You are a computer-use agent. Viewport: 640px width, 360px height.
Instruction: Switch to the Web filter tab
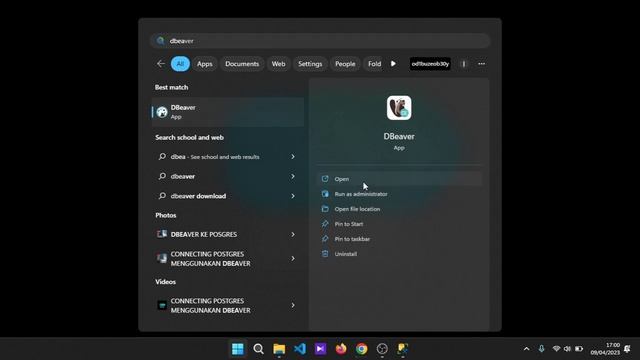click(x=278, y=64)
